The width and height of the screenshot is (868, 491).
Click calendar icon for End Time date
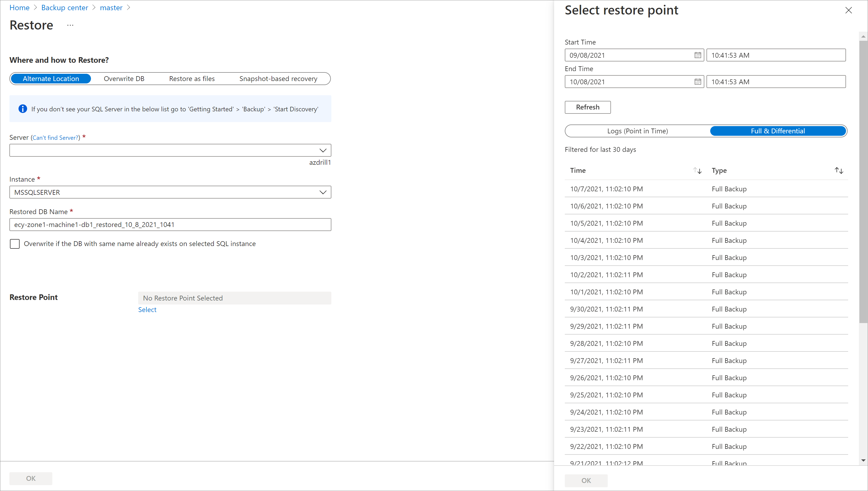point(698,81)
